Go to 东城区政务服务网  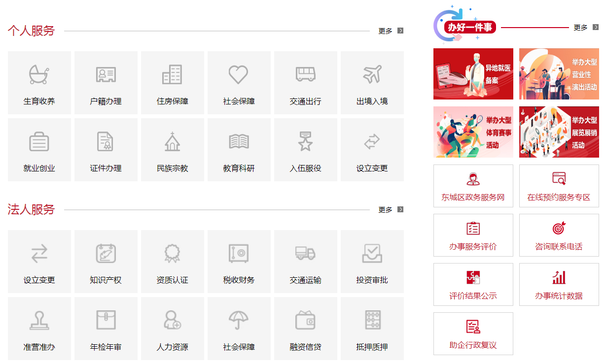click(x=473, y=186)
